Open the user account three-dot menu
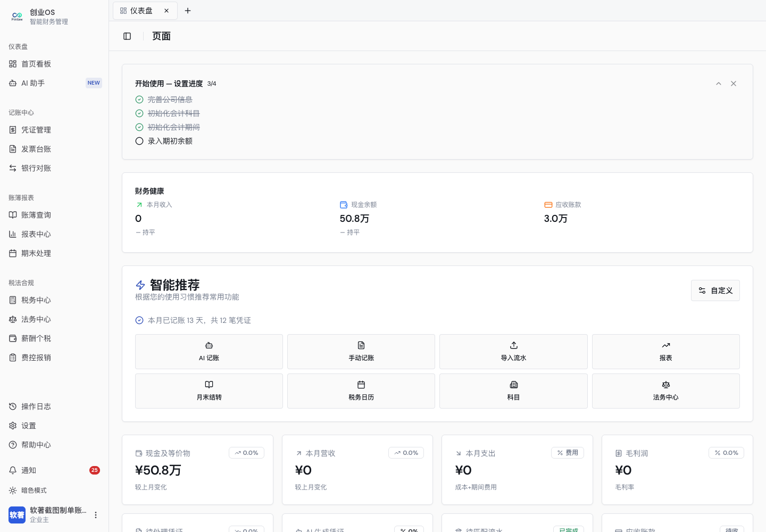The height and width of the screenshot is (532, 766). click(x=96, y=515)
